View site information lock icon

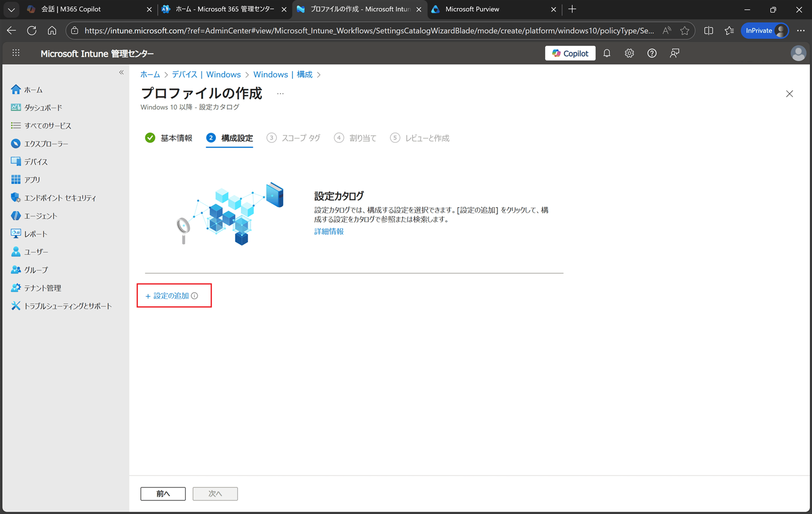[75, 31]
